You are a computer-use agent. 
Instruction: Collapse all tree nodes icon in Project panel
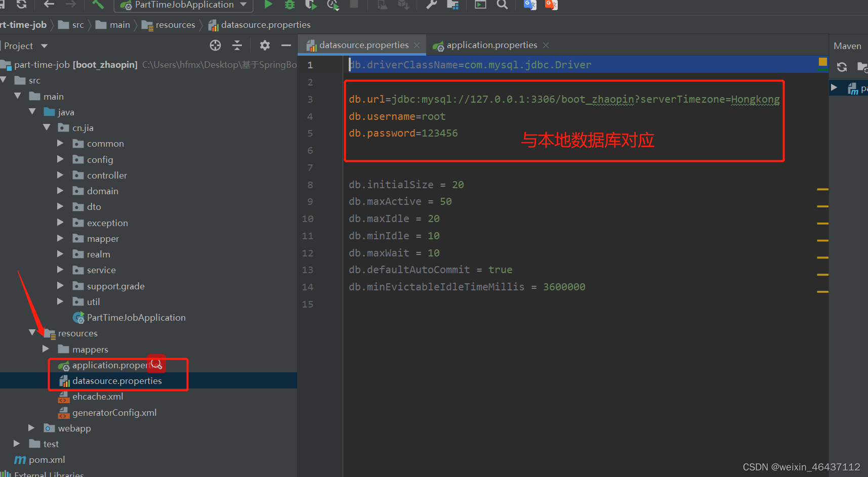(x=237, y=46)
